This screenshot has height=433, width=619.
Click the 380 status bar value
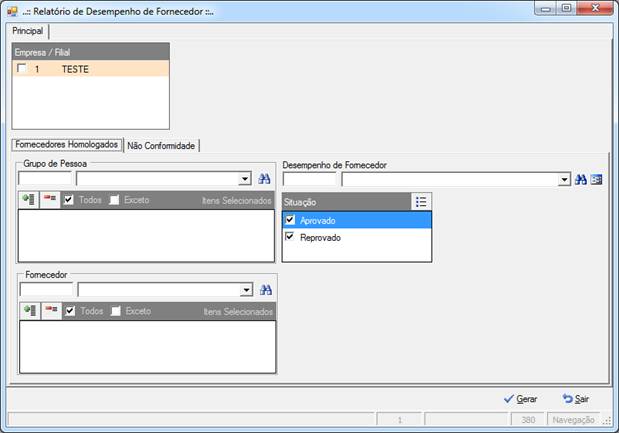[528, 420]
